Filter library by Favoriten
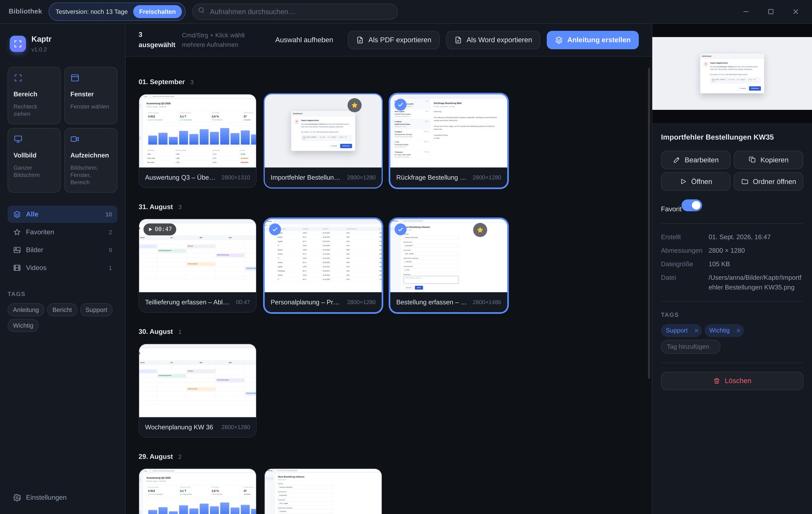Viewport: 812px width, 514px height. (x=62, y=232)
